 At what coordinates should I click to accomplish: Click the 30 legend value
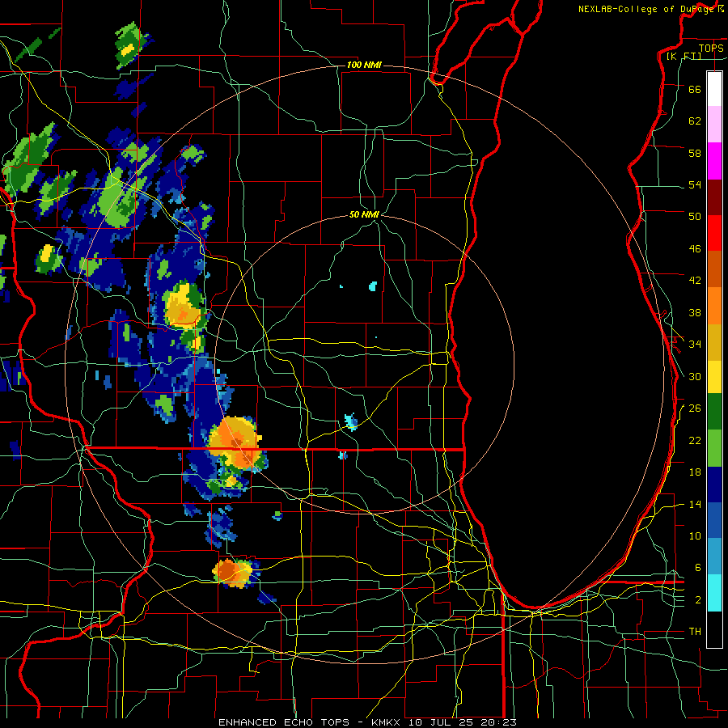[695, 376]
